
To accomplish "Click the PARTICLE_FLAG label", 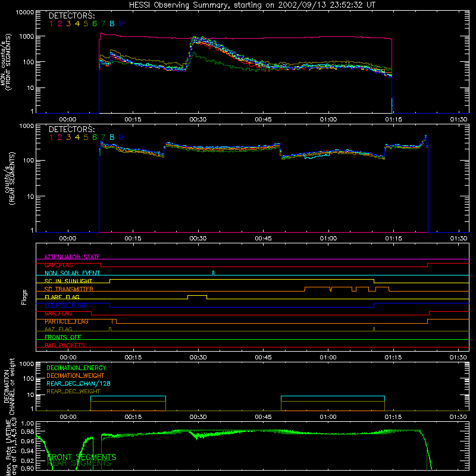I will tap(67, 321).
